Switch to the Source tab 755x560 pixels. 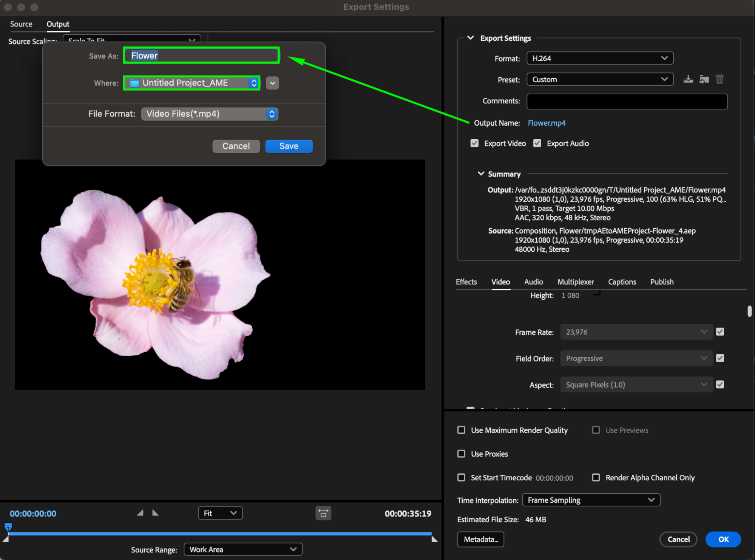(21, 24)
